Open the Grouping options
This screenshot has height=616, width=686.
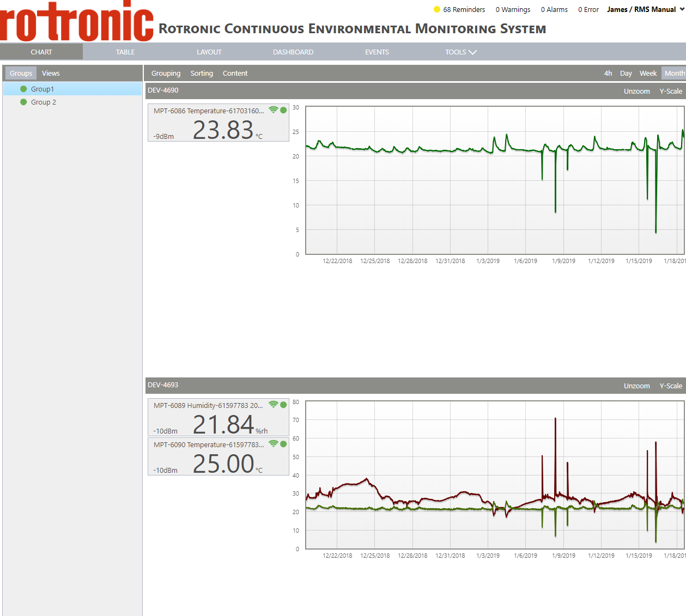point(166,73)
